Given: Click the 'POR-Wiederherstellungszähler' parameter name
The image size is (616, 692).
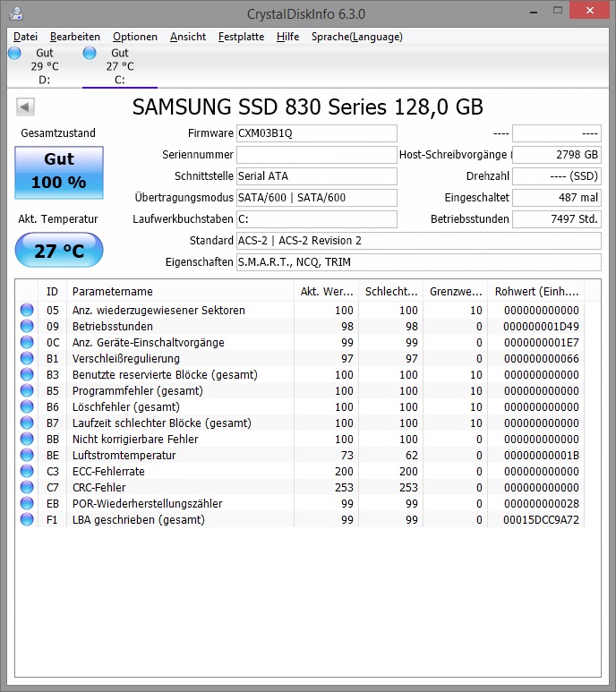Looking at the screenshot, I should click(x=147, y=503).
